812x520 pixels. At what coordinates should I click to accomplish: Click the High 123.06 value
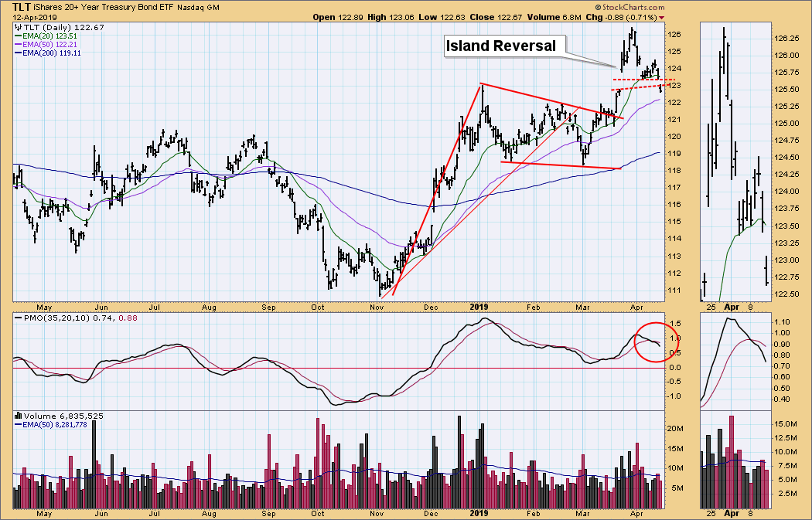tap(391, 17)
